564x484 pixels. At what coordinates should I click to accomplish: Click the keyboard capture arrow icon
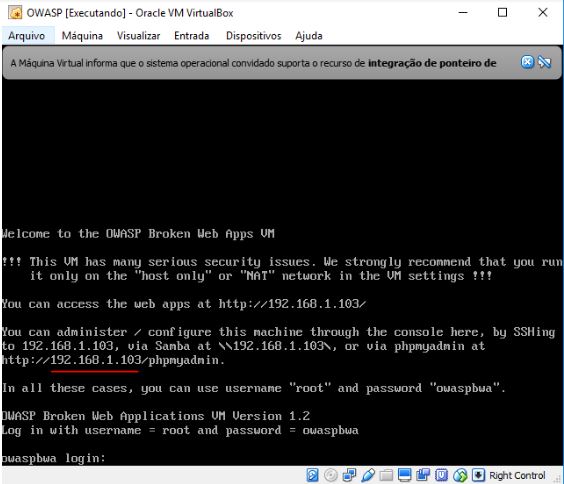coord(478,475)
